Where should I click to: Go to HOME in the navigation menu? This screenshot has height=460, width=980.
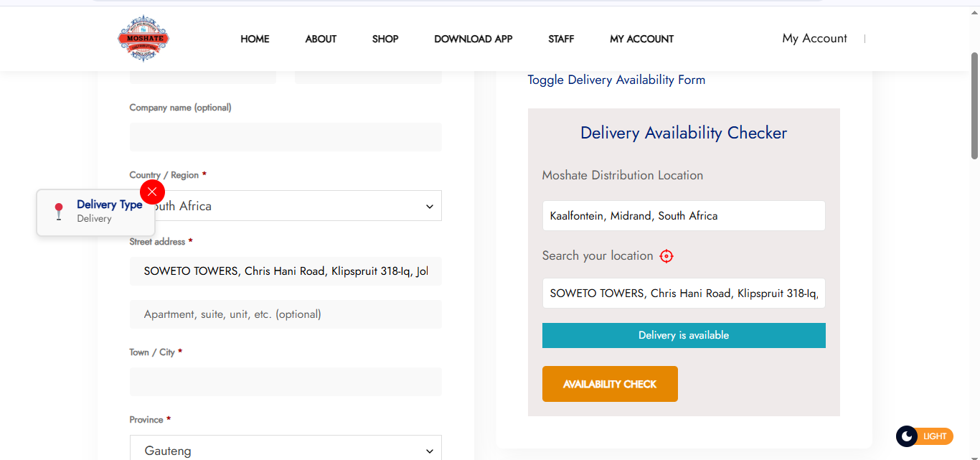point(255,39)
